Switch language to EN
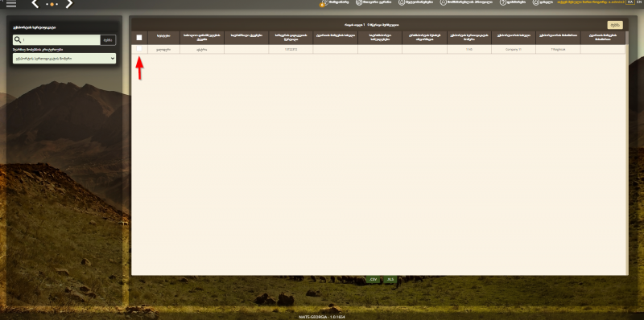Image resolution: width=644 pixels, height=320 pixels. click(x=638, y=2)
